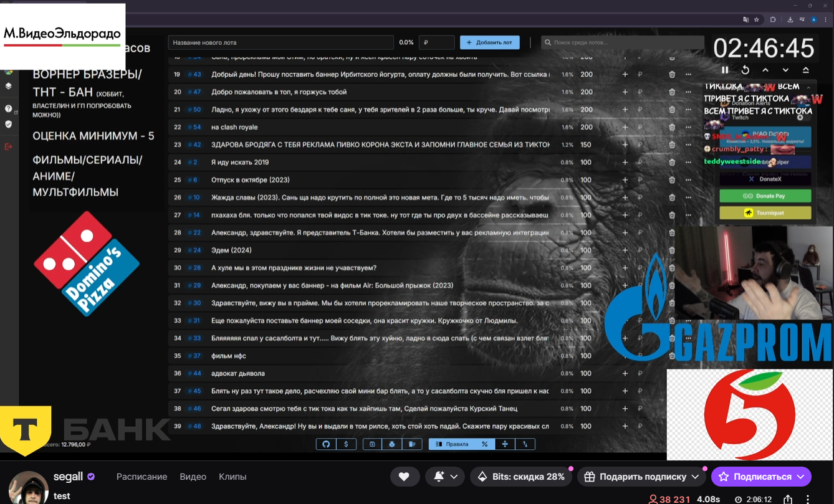The image size is (834, 504).
Task: Click the share stream icon
Action: pos(788,499)
